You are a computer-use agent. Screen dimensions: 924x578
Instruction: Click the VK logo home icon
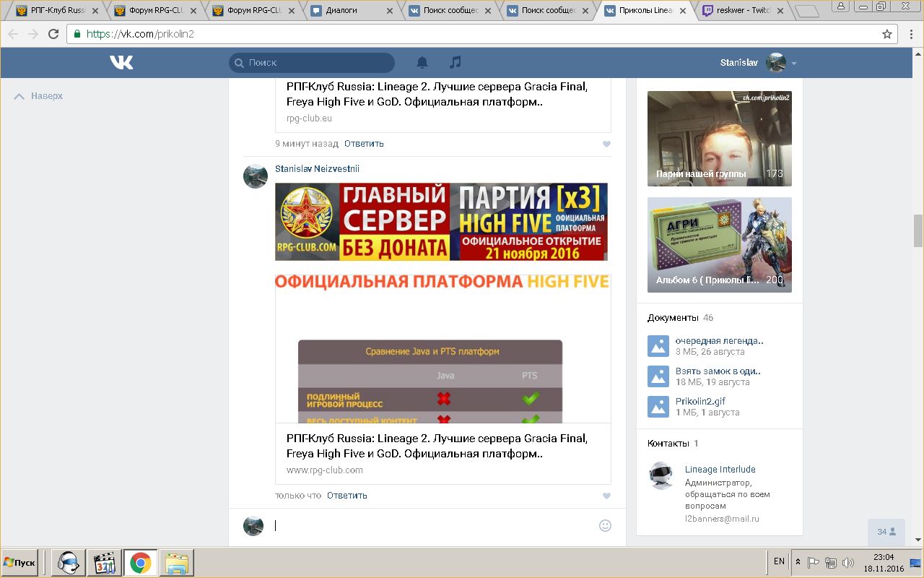(121, 63)
